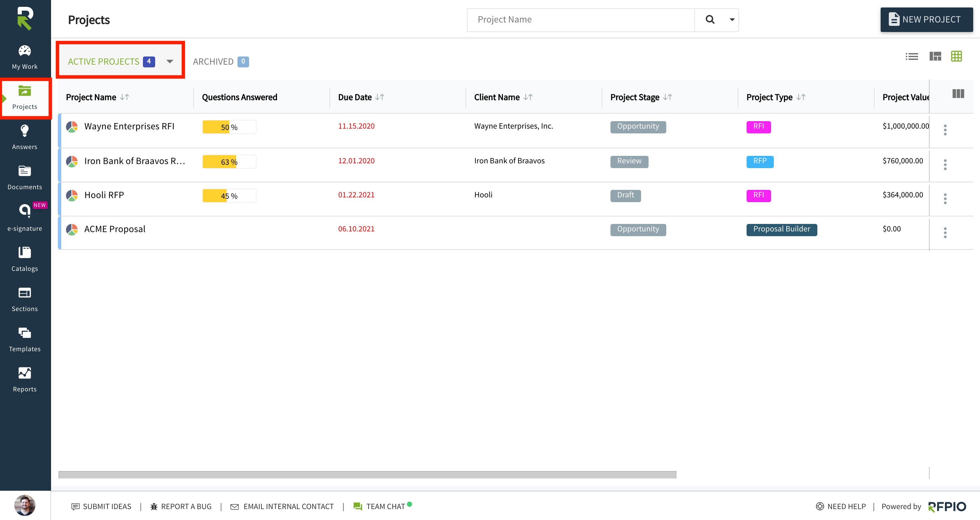This screenshot has width=980, height=520.
Task: Open user profile avatar
Action: pos(25,505)
